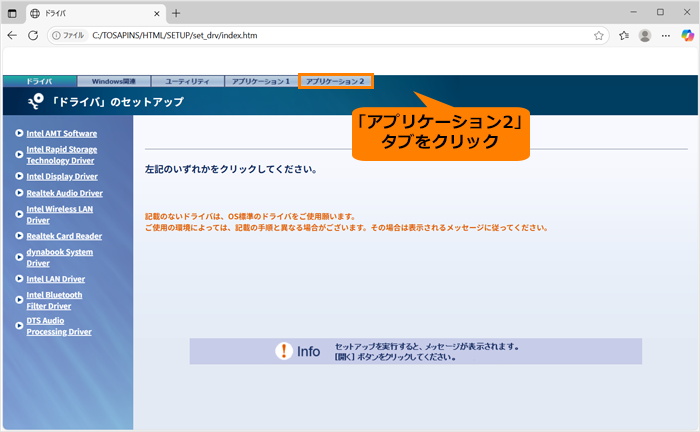Screen dimensions: 700x432
Task: Open the Intel AMT Software link
Action: coord(62,133)
